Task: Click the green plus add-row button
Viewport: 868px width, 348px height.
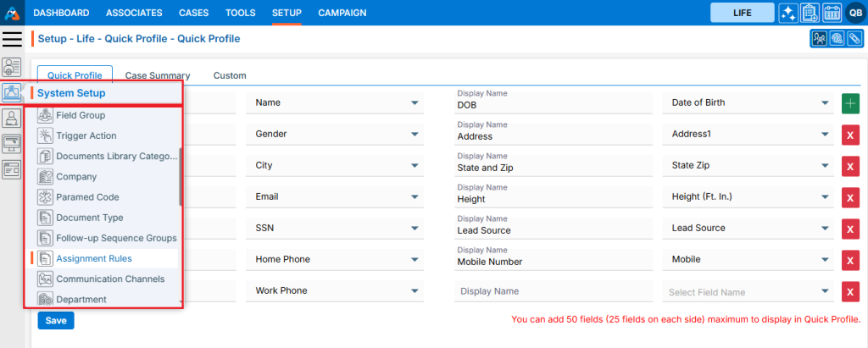Action: tap(849, 103)
